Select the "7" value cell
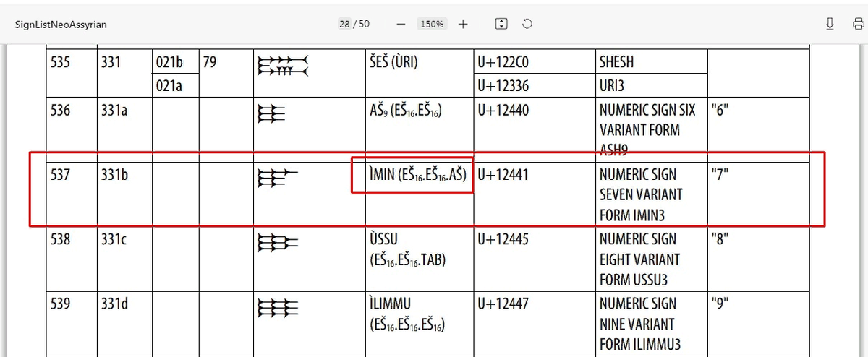 [x=720, y=175]
